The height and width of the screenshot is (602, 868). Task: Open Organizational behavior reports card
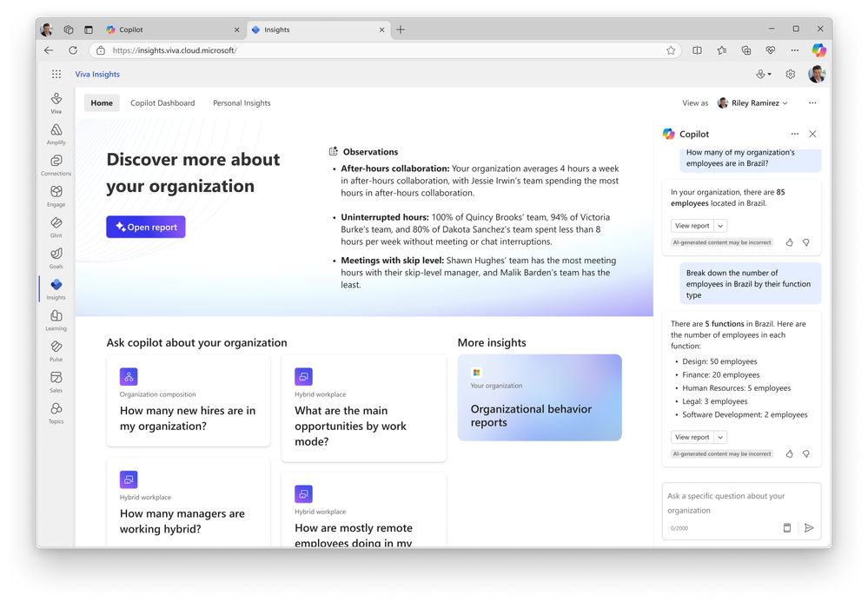(x=540, y=397)
